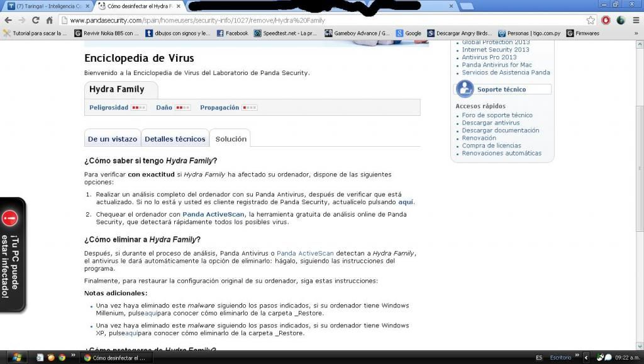Open the 'dibujos con signos y le...' bookmark
This screenshot has height=364, width=644.
(178, 33)
